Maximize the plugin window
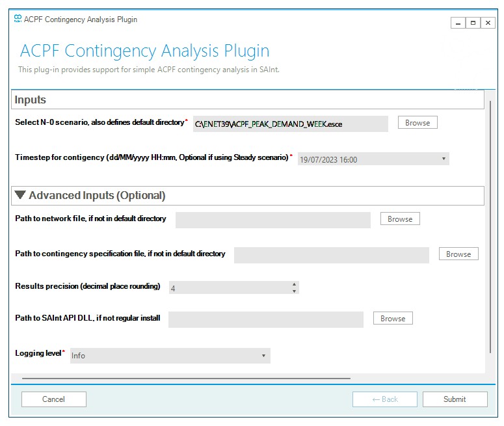The image size is (504, 426). click(x=473, y=23)
